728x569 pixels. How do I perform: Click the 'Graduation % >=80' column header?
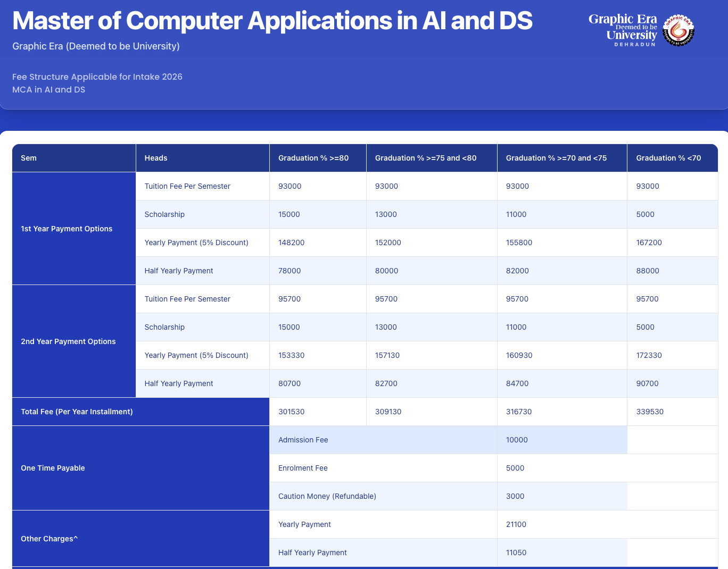[313, 158]
